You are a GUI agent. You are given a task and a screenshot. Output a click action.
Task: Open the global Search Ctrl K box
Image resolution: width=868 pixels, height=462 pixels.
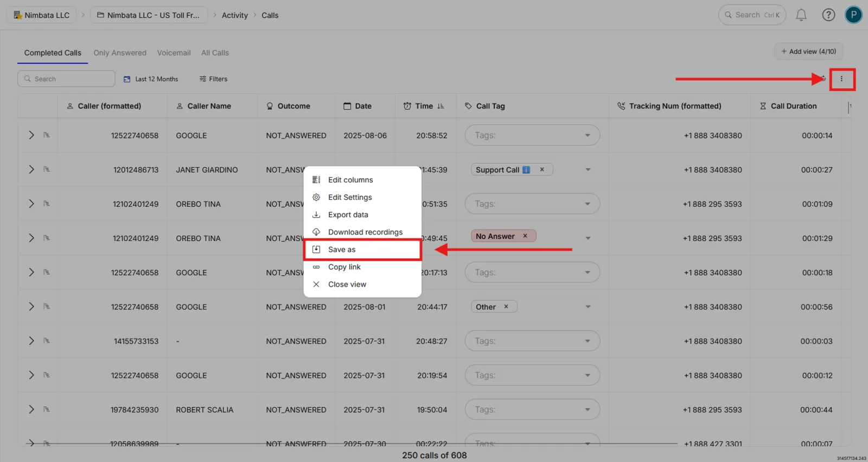752,15
